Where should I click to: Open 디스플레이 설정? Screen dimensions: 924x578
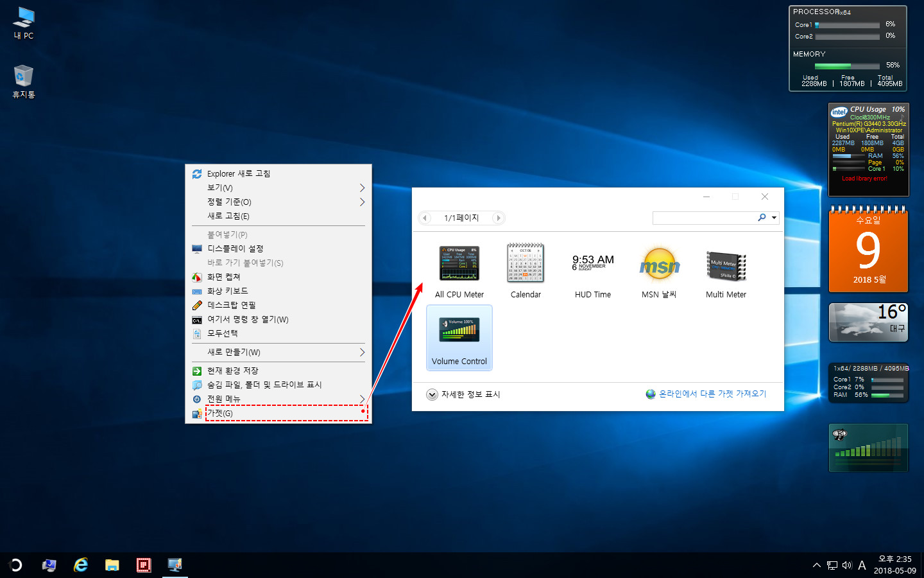coord(278,249)
